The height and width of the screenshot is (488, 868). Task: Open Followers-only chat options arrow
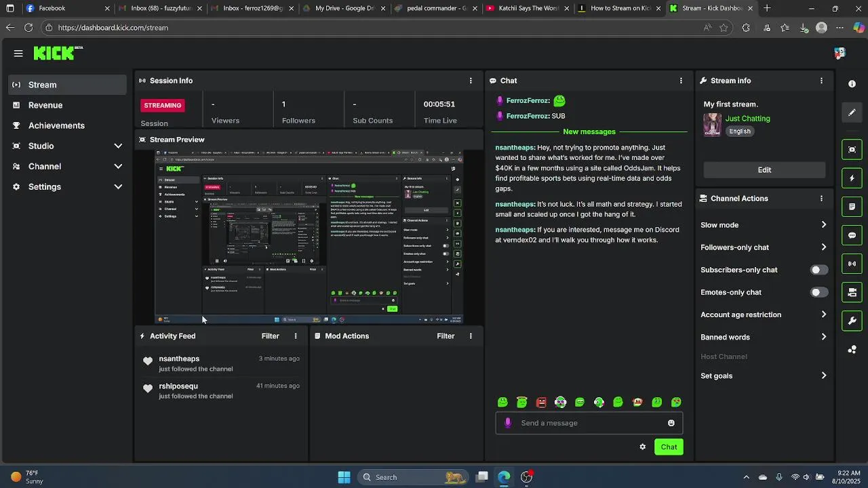824,247
